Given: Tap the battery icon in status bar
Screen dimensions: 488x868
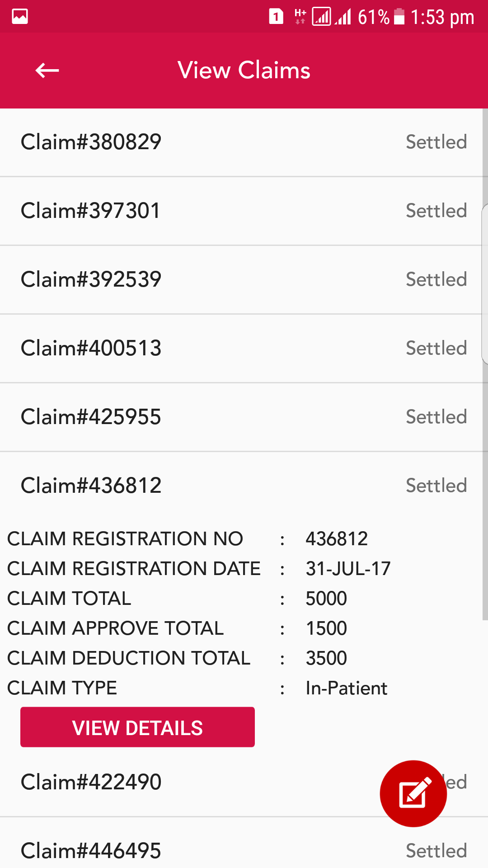Looking at the screenshot, I should tap(399, 17).
